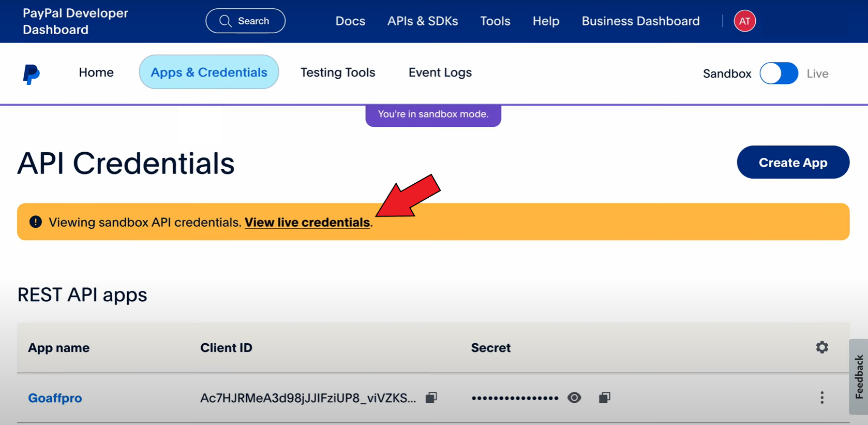
Task: Open the AT user avatar menu
Action: pos(744,21)
